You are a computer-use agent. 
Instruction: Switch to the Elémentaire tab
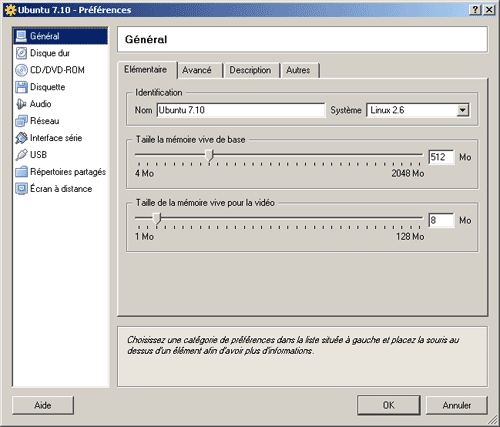[x=146, y=70]
